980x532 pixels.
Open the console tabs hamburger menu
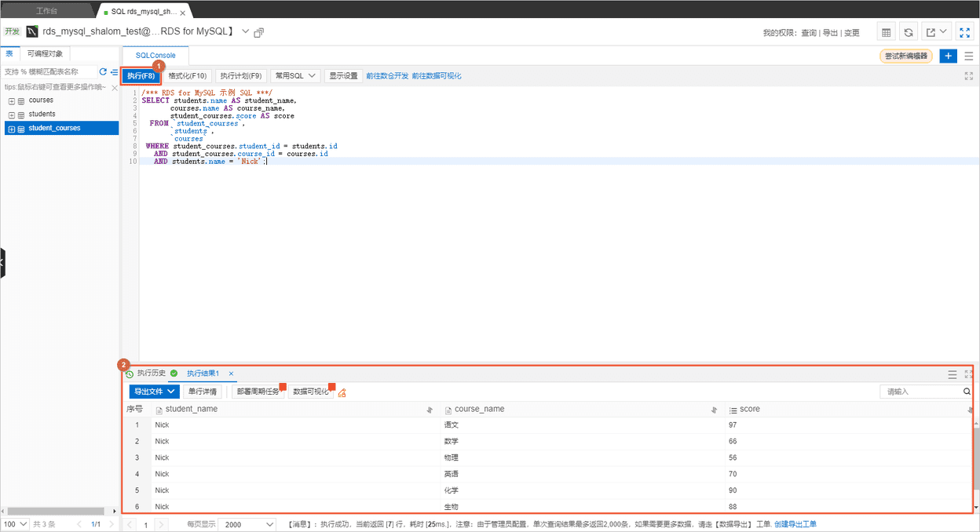pos(969,56)
